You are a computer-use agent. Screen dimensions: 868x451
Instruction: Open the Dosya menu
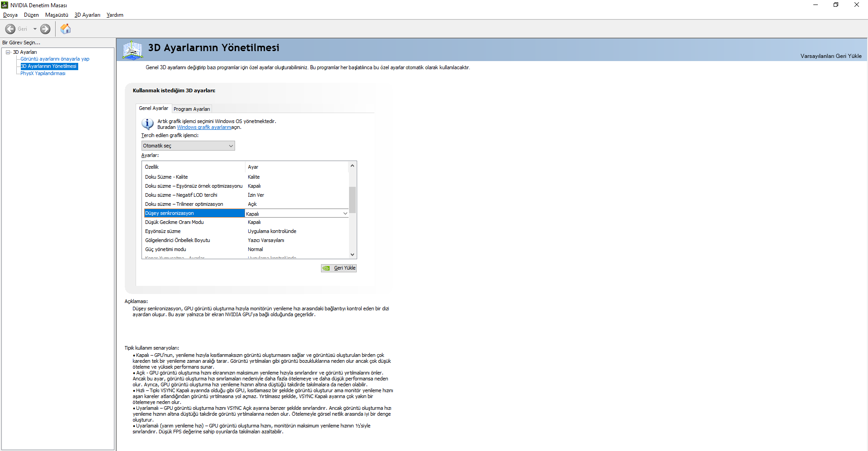coord(10,15)
